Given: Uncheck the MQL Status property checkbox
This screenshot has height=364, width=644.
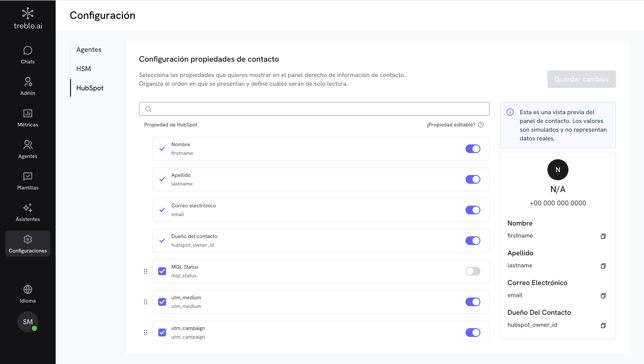Looking at the screenshot, I should click(162, 271).
